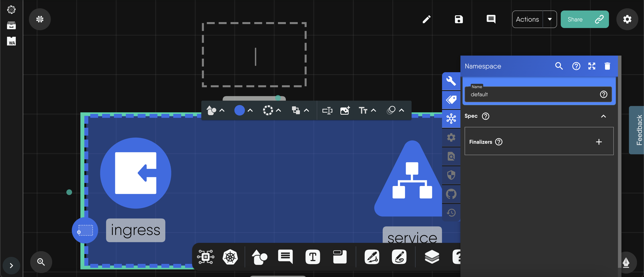Open the label tags tab
Image resolution: width=644 pixels, height=277 pixels.
[451, 100]
